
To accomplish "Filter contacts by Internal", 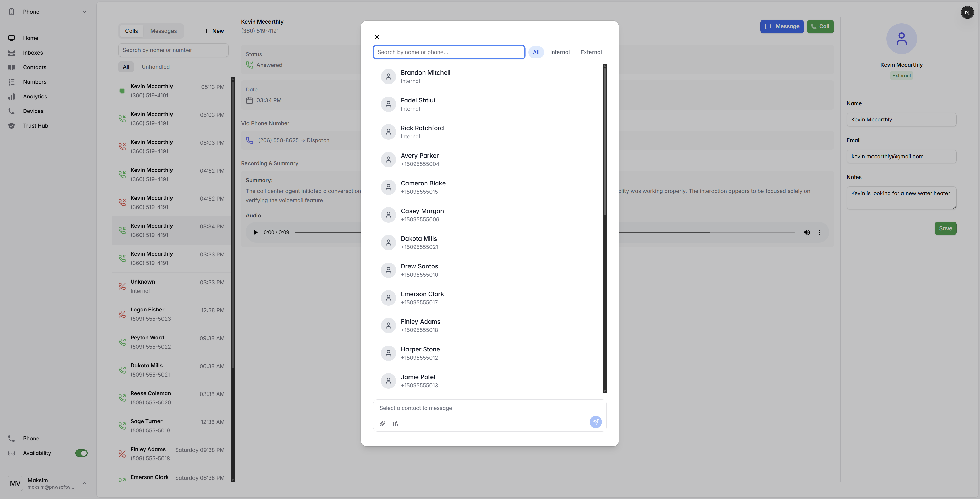I will [560, 52].
